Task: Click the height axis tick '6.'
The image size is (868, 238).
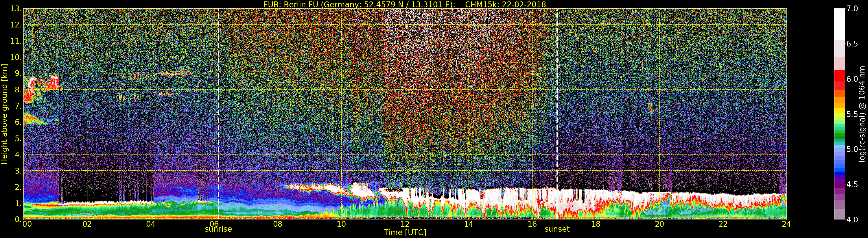Action: pyautogui.click(x=18, y=122)
